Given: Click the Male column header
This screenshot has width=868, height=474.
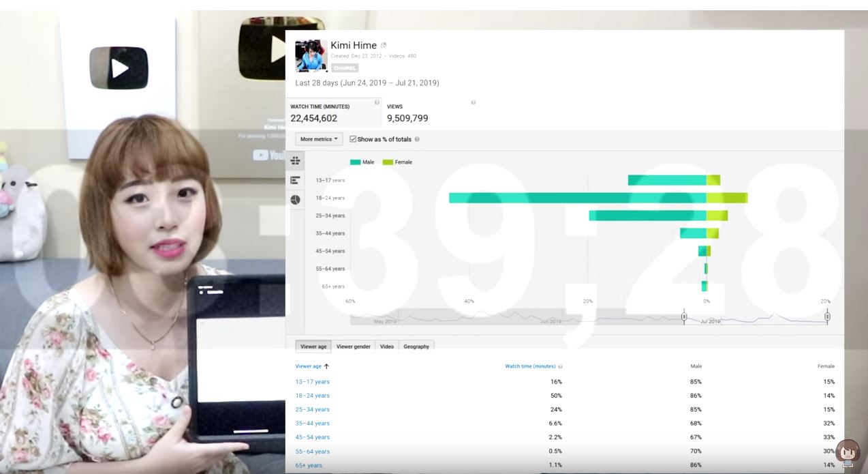Looking at the screenshot, I should click(696, 366).
